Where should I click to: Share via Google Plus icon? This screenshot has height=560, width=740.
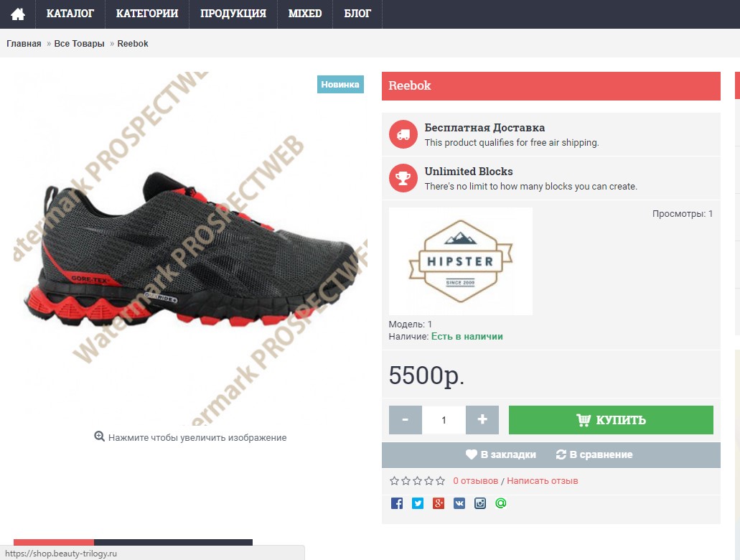(439, 503)
